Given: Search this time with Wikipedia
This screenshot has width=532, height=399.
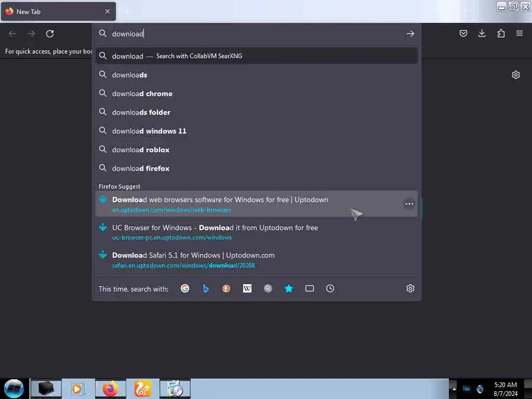Looking at the screenshot, I should tap(247, 288).
